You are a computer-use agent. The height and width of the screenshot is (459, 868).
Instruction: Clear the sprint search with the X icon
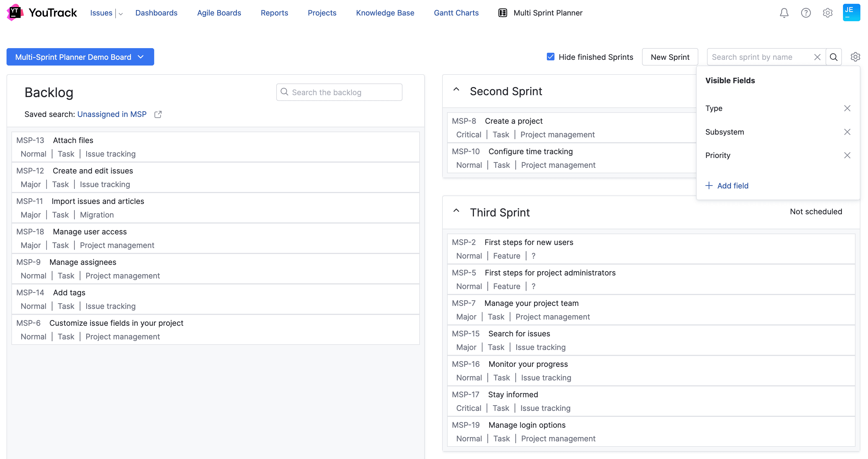point(817,57)
